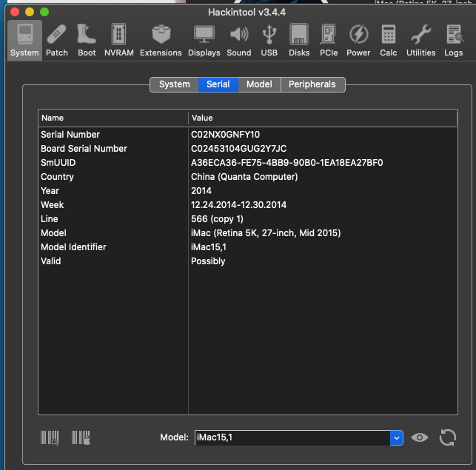Click the iMac15,1 model combo field
Image resolution: width=476 pixels, height=470 pixels.
tap(292, 438)
